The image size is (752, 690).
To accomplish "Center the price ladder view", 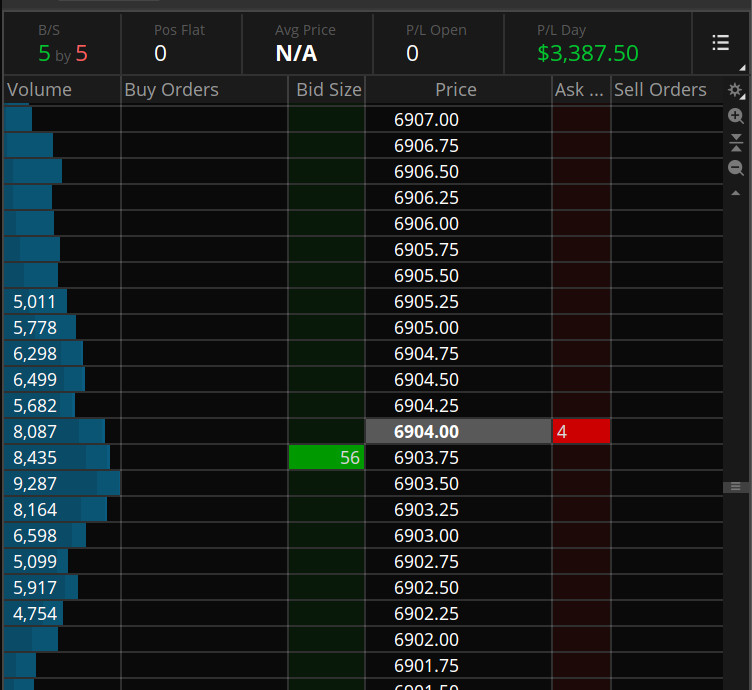I will (735, 142).
